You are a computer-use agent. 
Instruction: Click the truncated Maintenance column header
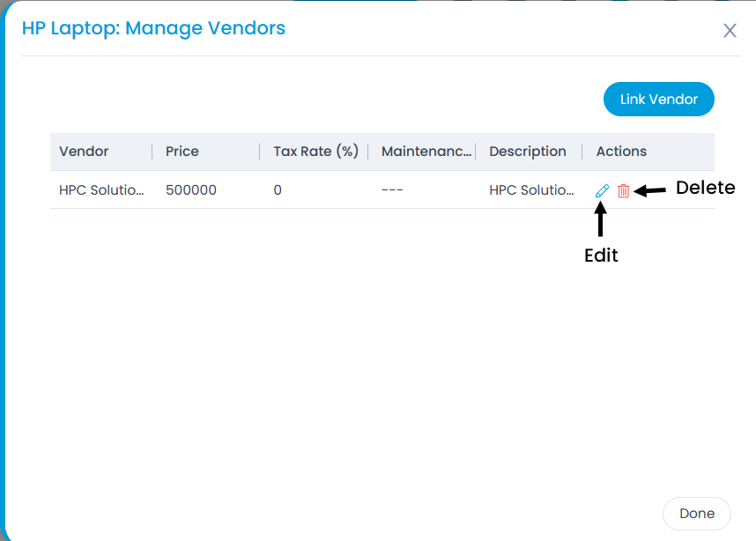[x=426, y=151]
